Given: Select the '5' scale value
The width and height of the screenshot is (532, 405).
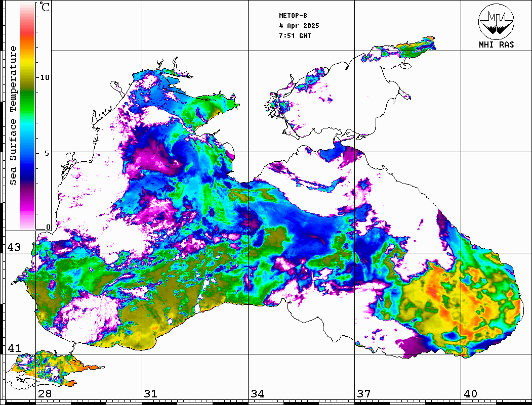Looking at the screenshot, I should coord(47,153).
